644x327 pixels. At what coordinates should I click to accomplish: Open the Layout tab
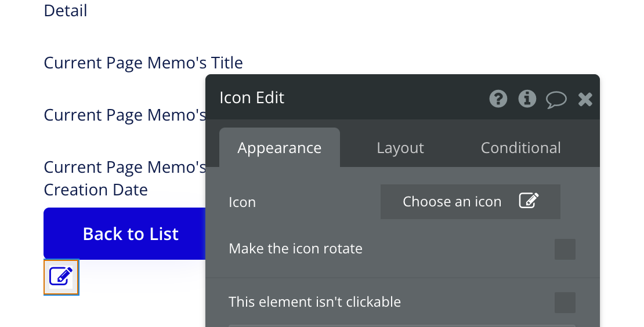(x=400, y=148)
